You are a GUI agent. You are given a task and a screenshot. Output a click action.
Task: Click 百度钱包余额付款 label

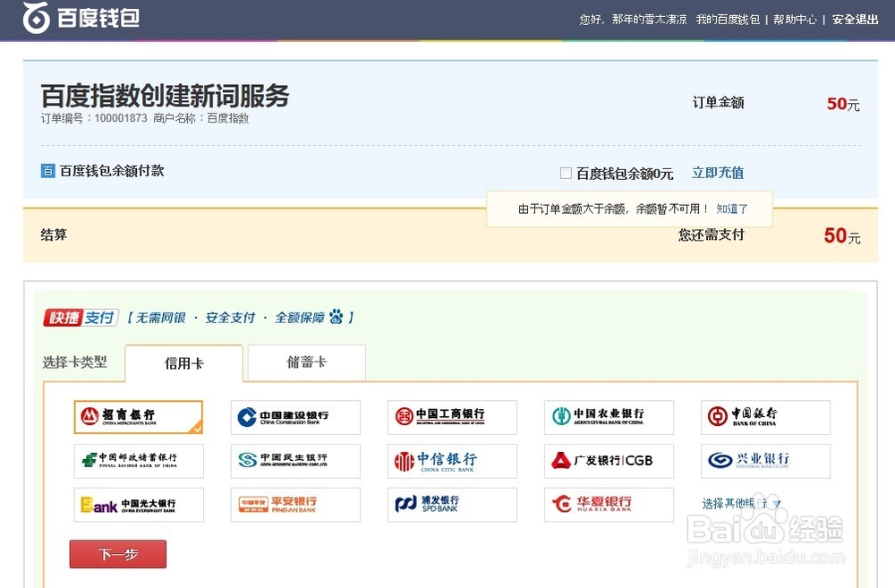point(112,171)
